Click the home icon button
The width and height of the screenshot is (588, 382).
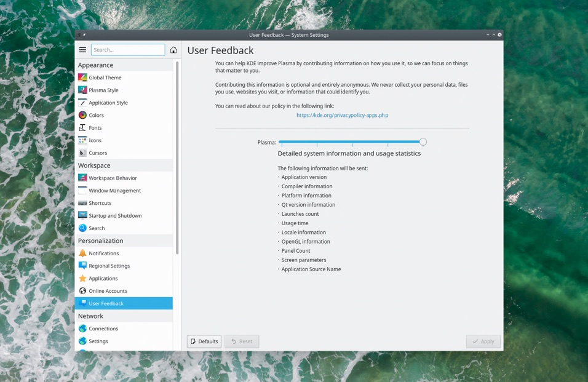pos(173,50)
